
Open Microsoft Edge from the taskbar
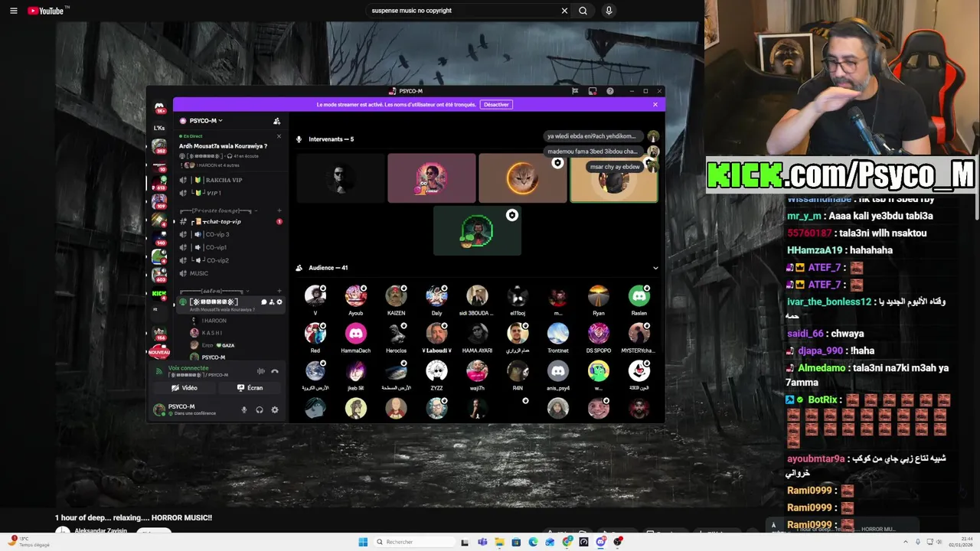coord(533,542)
